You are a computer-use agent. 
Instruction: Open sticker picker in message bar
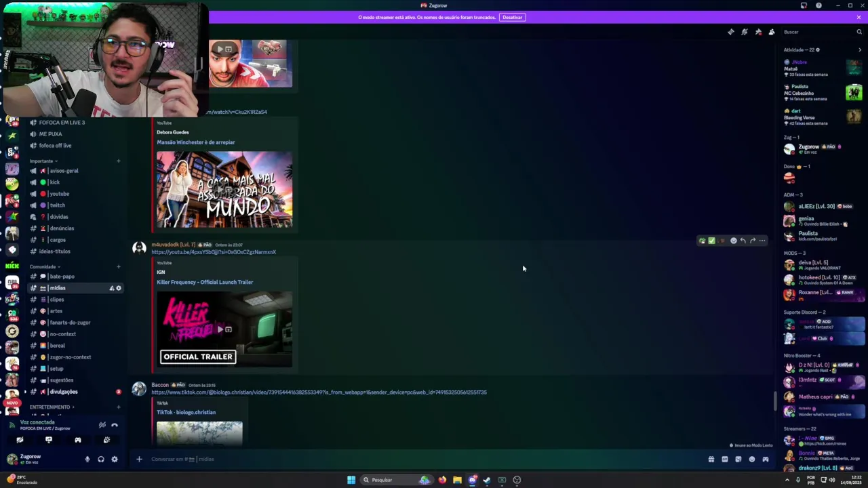[738, 460]
